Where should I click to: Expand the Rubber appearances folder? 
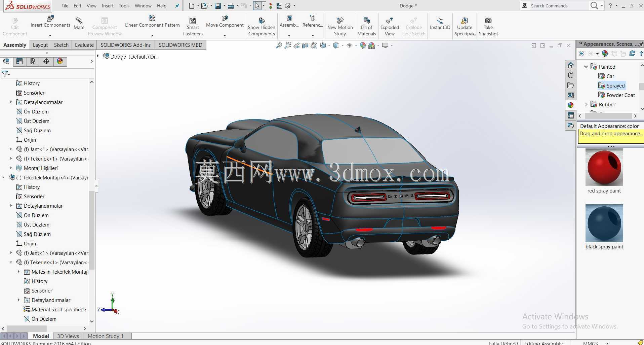(x=586, y=104)
